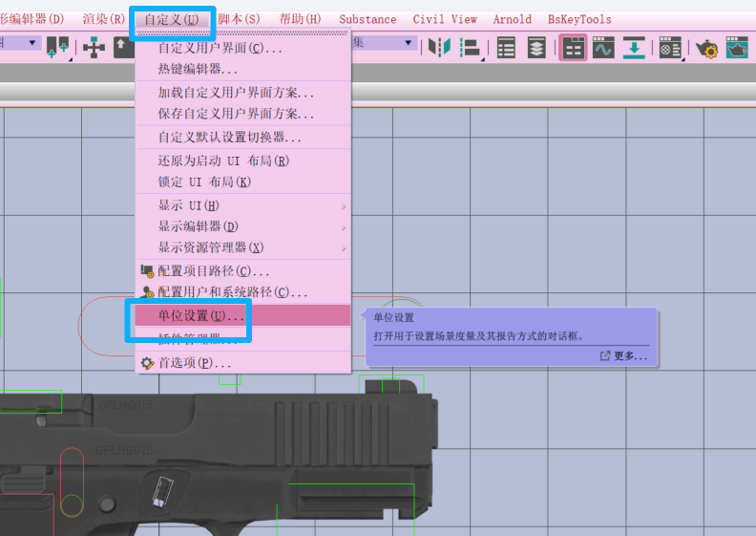Click the Window/Crossing selection toggle icon
The image size is (756, 536).
[57, 47]
